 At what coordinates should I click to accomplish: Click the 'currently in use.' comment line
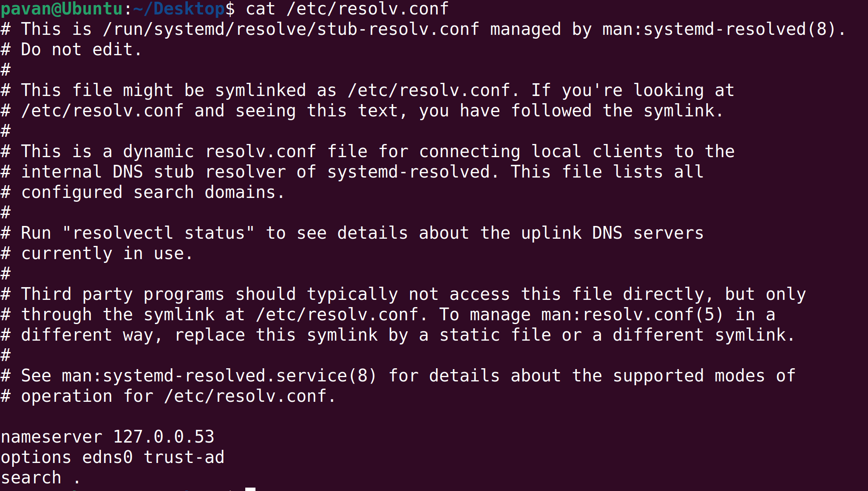107,254
